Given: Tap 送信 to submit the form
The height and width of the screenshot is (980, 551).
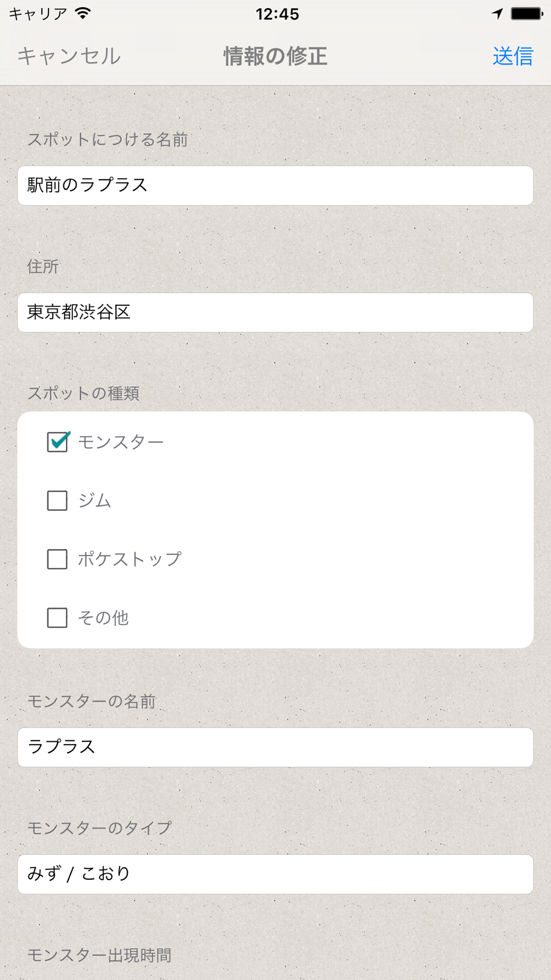Looking at the screenshot, I should [x=512, y=56].
